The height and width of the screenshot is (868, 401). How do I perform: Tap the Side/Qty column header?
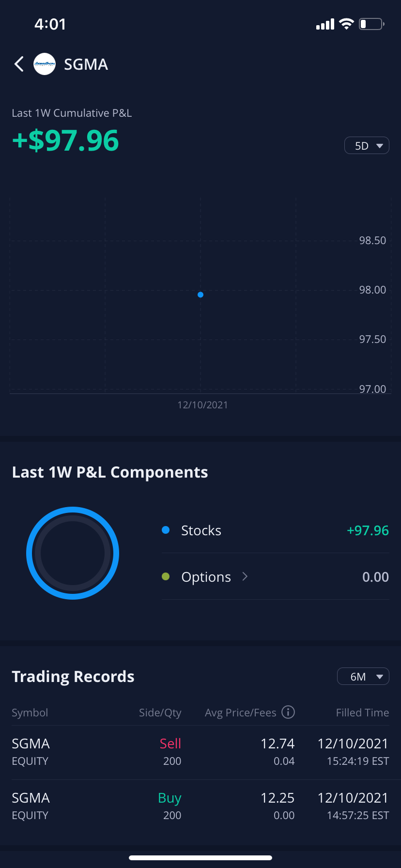click(160, 713)
